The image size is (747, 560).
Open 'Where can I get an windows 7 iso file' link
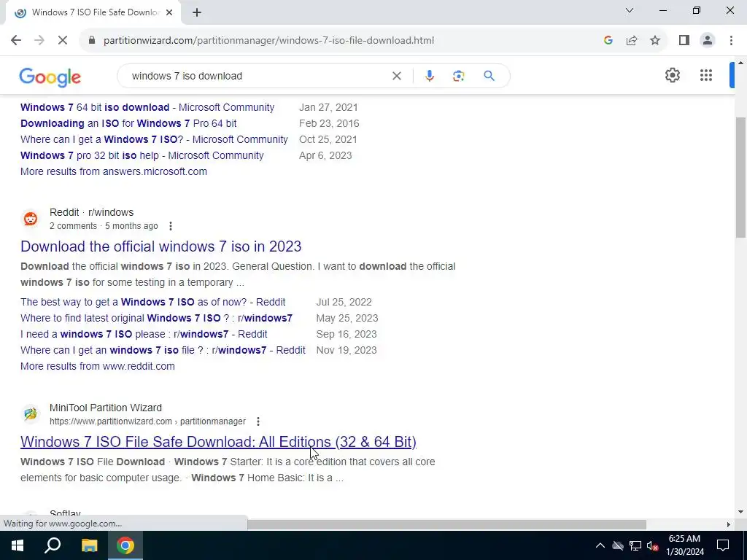[x=163, y=351]
